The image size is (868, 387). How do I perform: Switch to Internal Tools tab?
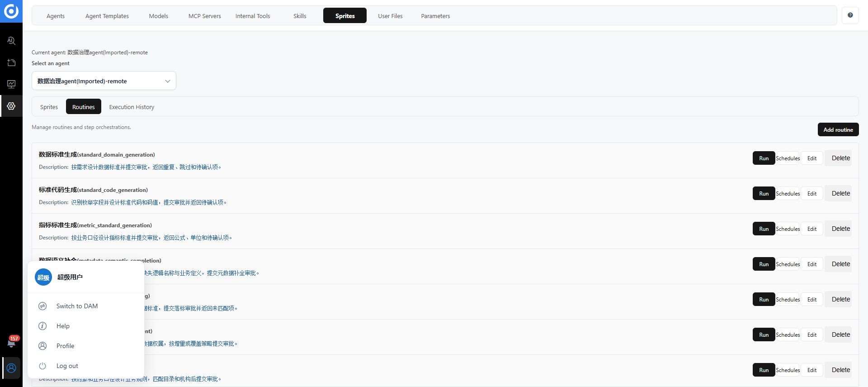coord(253,16)
